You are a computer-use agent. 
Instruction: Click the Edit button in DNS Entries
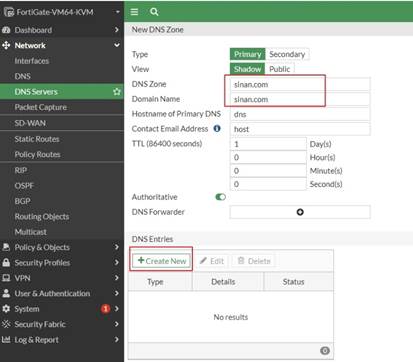point(212,261)
